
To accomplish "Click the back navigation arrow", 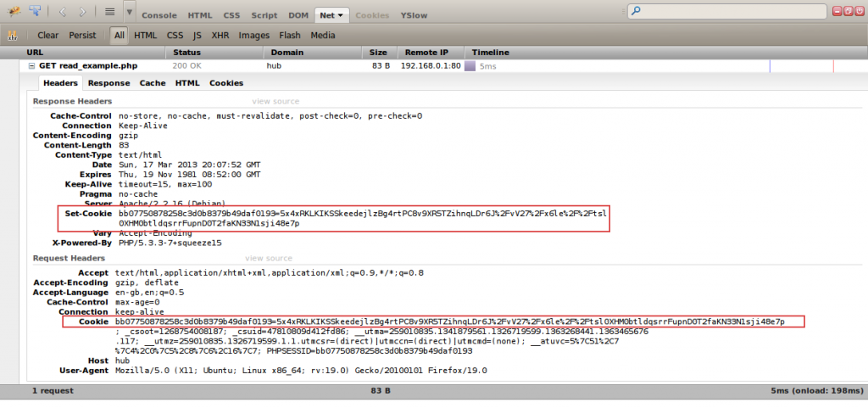I will tap(64, 12).
